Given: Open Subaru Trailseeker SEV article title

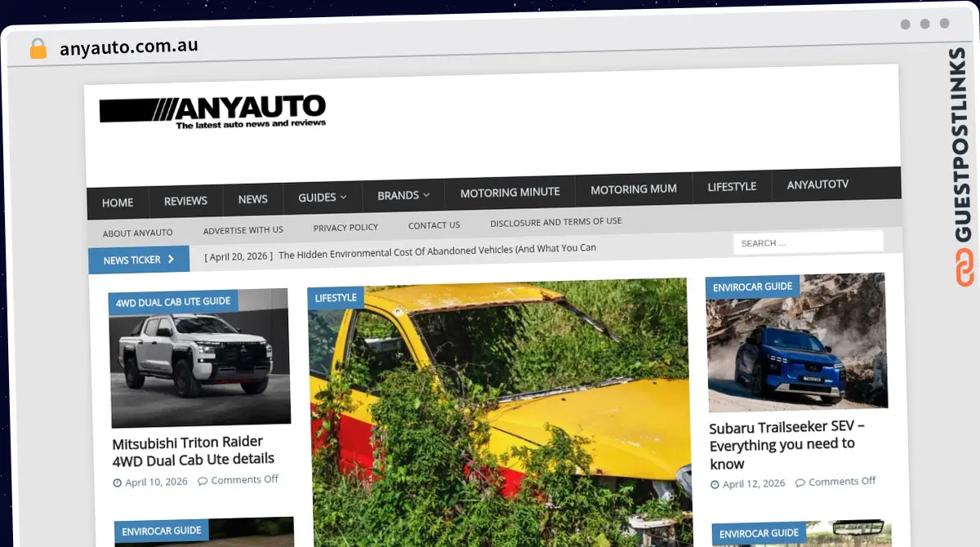Looking at the screenshot, I should [786, 445].
